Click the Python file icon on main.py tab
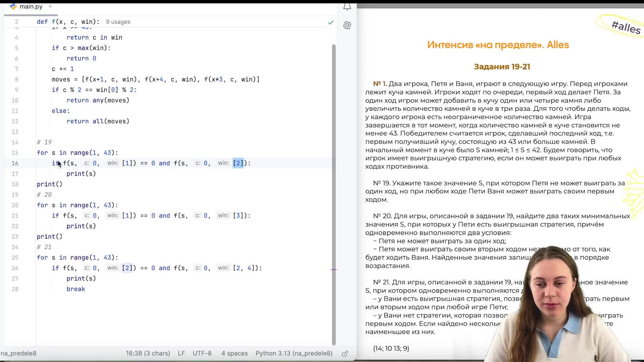This screenshot has width=644, height=362. [x=13, y=6]
